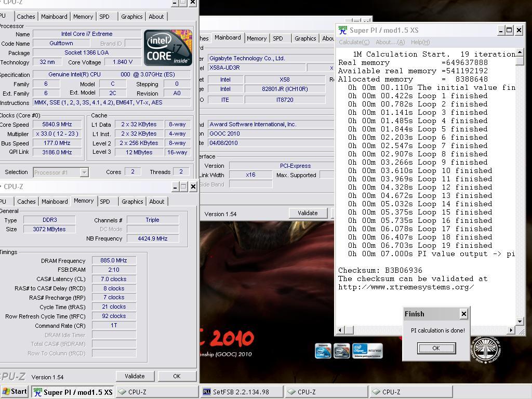The image size is (532, 399).
Task: Click the NB Frequency 4424.9 MHz value
Action: click(x=153, y=238)
